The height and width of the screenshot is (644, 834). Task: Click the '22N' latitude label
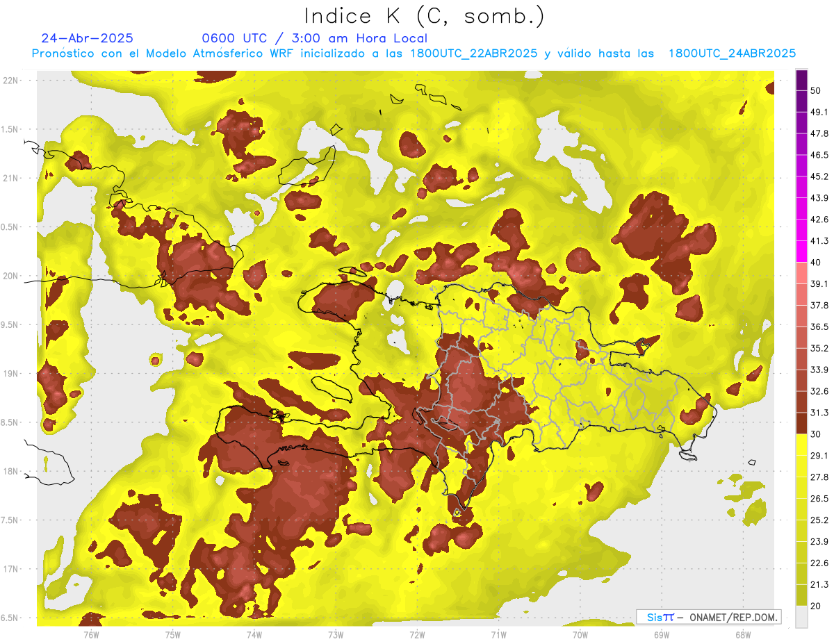tap(10, 80)
